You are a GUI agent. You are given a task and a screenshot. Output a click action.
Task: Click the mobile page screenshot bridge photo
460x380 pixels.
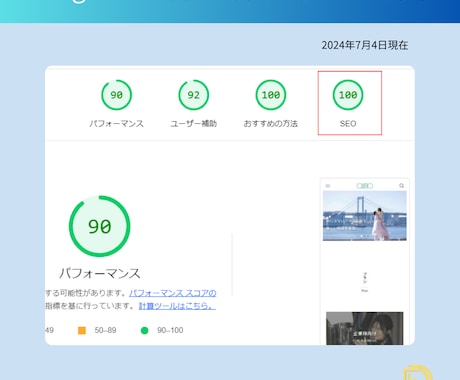365,216
